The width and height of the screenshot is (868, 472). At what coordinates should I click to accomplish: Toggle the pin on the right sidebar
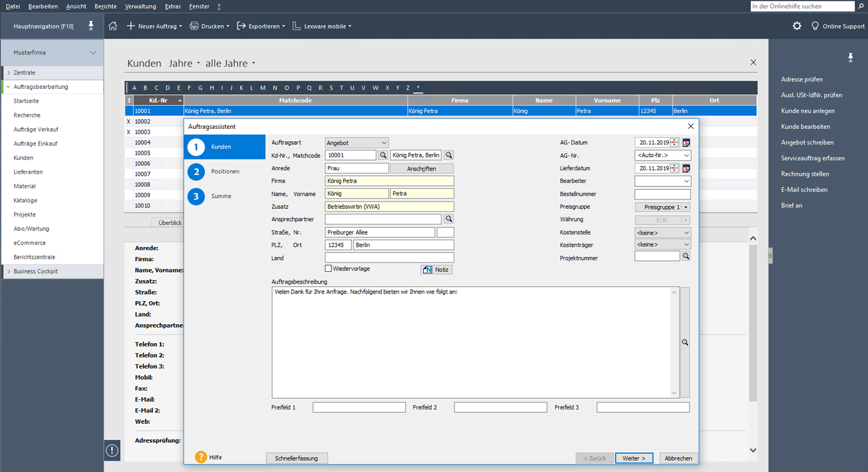[850, 57]
